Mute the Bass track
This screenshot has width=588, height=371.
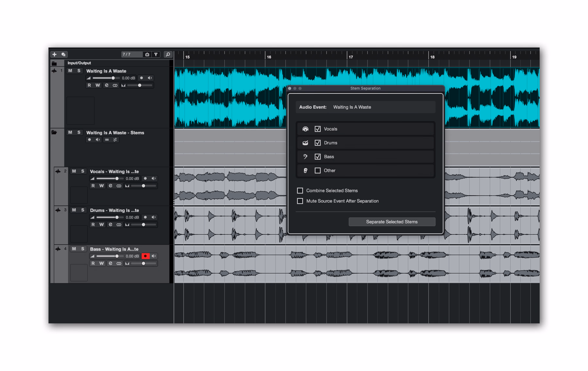74,249
